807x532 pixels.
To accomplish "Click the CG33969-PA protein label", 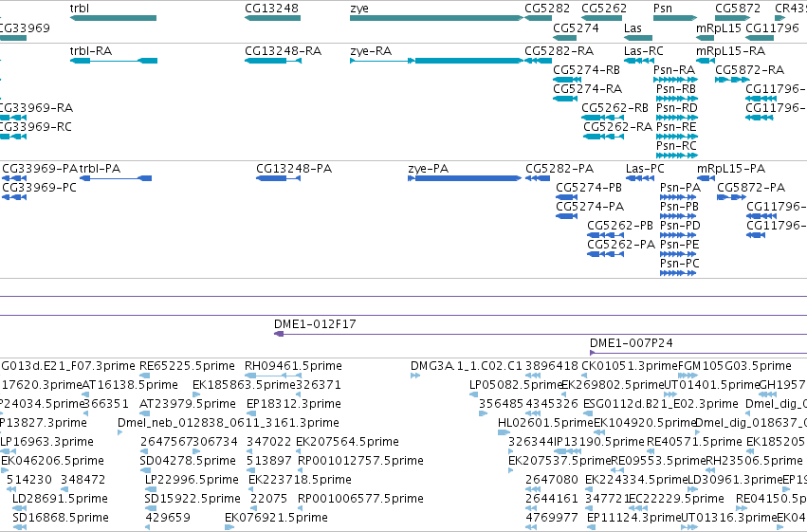I will (x=40, y=169).
